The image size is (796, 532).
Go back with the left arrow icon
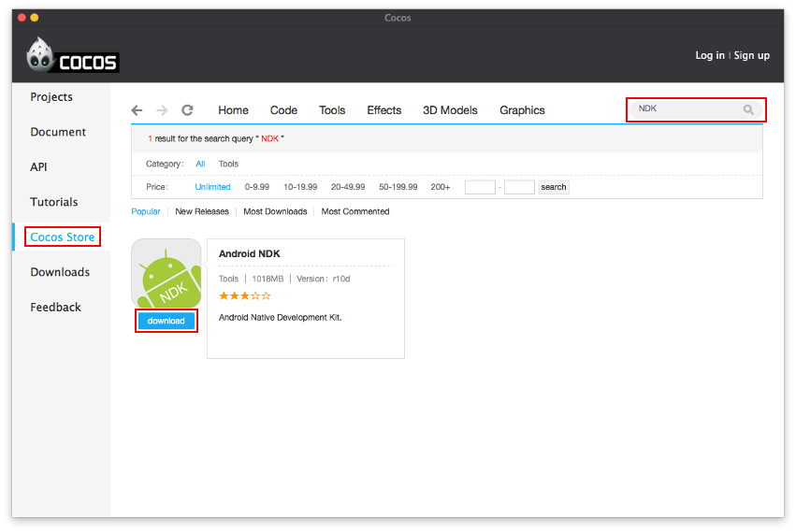pos(137,110)
